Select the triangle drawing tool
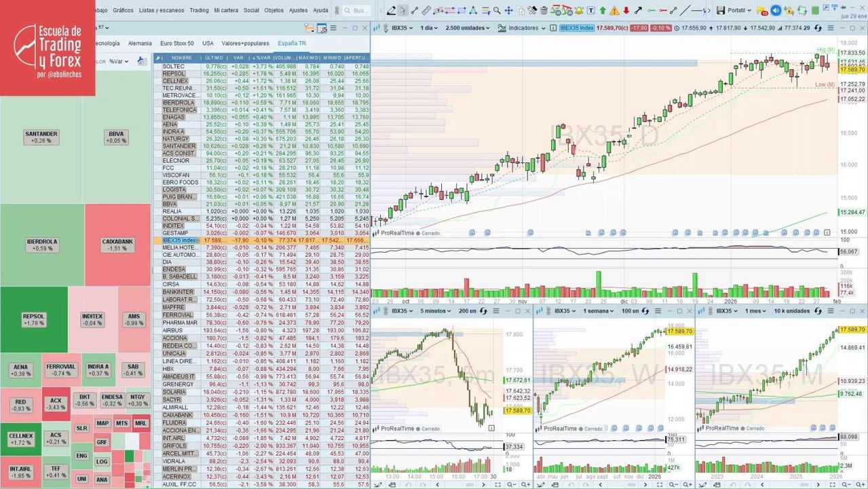Image resolution: width=868 pixels, height=489 pixels. 473,10
